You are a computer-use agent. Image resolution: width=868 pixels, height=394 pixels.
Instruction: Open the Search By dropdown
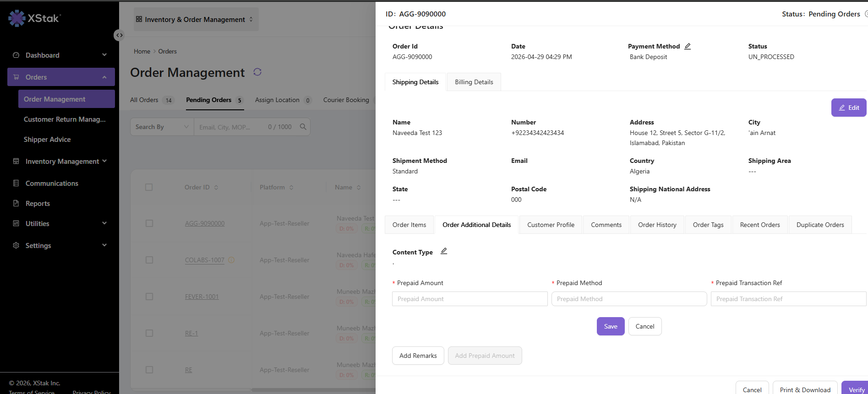[162, 127]
